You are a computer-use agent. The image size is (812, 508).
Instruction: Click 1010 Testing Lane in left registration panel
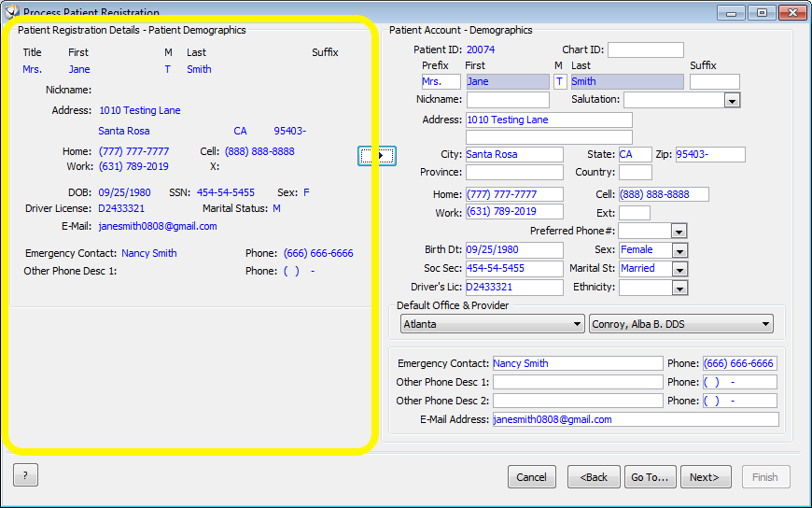[x=140, y=110]
